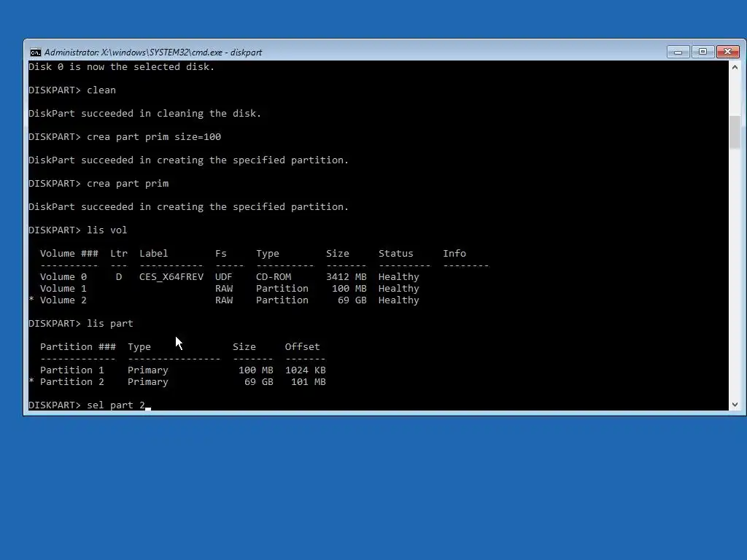Click the 'Volume 1' row label
The image size is (747, 560).
click(x=63, y=289)
